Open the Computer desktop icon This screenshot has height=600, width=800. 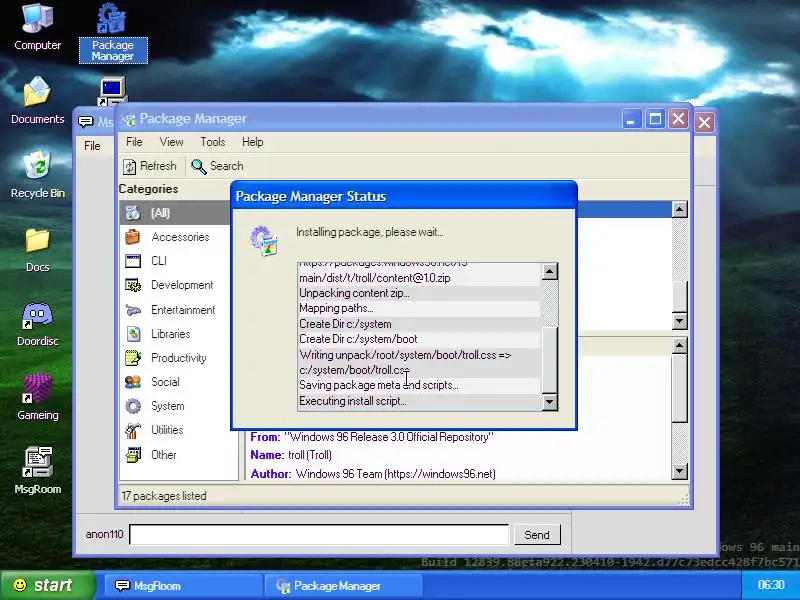tap(37, 28)
